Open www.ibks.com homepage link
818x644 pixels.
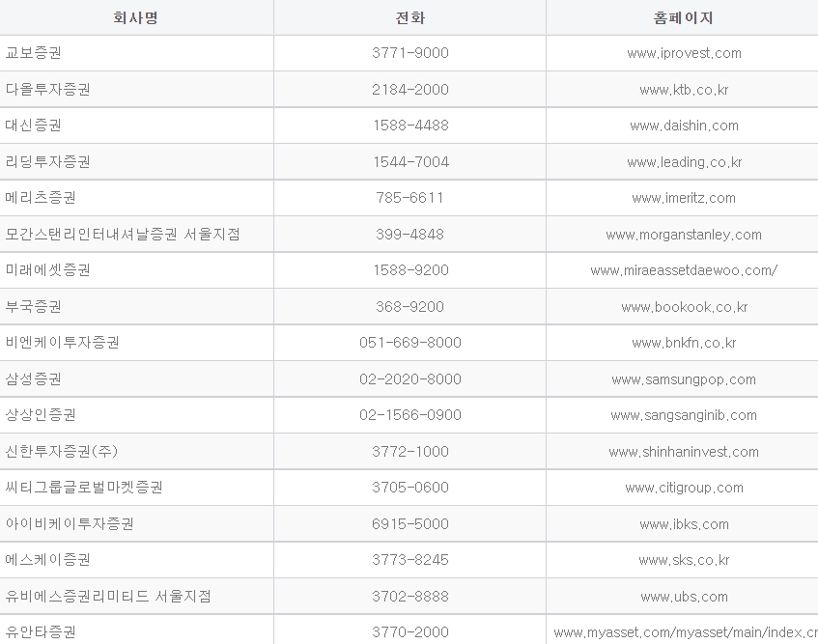point(684,524)
